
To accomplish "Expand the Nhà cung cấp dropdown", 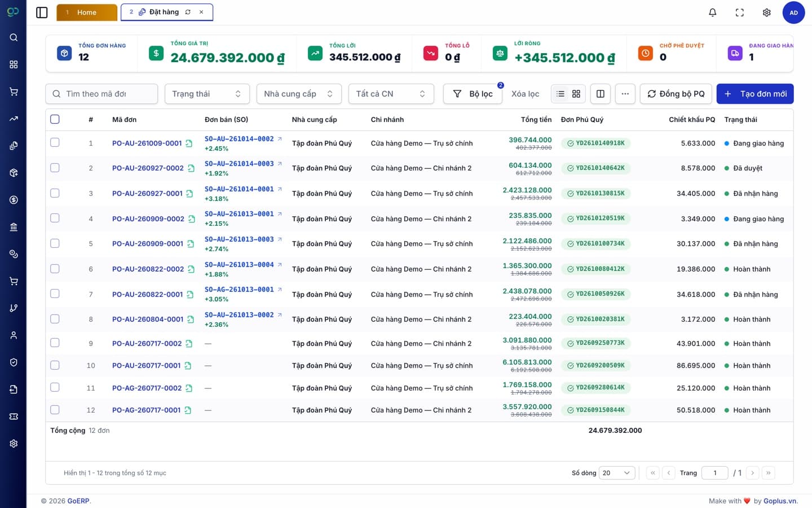I will [x=299, y=94].
